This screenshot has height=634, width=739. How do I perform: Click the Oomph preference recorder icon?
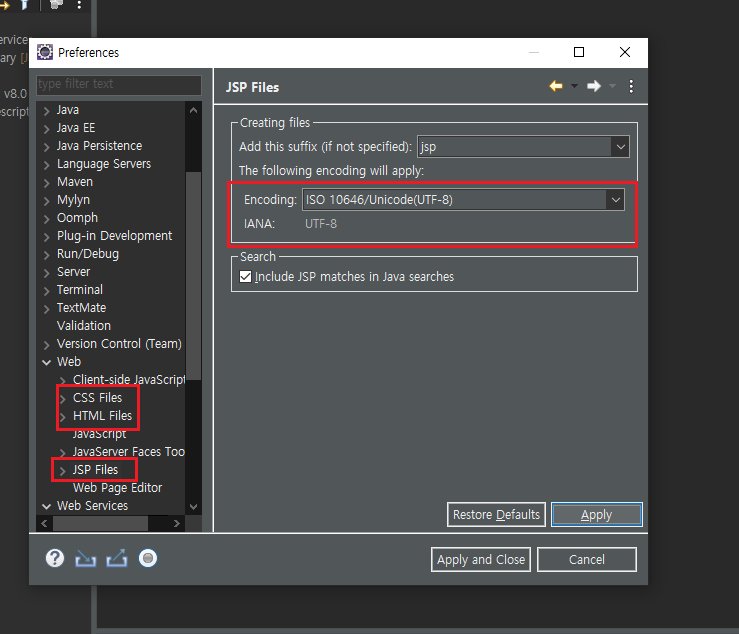148,559
